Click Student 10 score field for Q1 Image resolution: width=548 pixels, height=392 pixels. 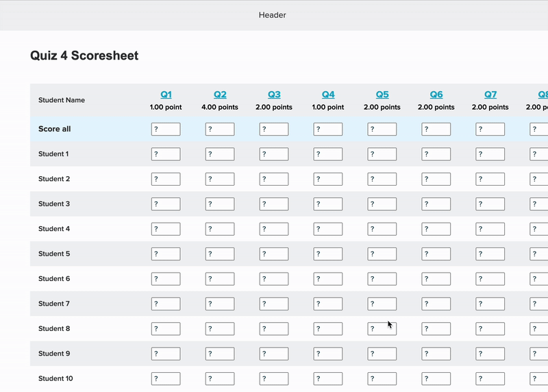coord(166,378)
